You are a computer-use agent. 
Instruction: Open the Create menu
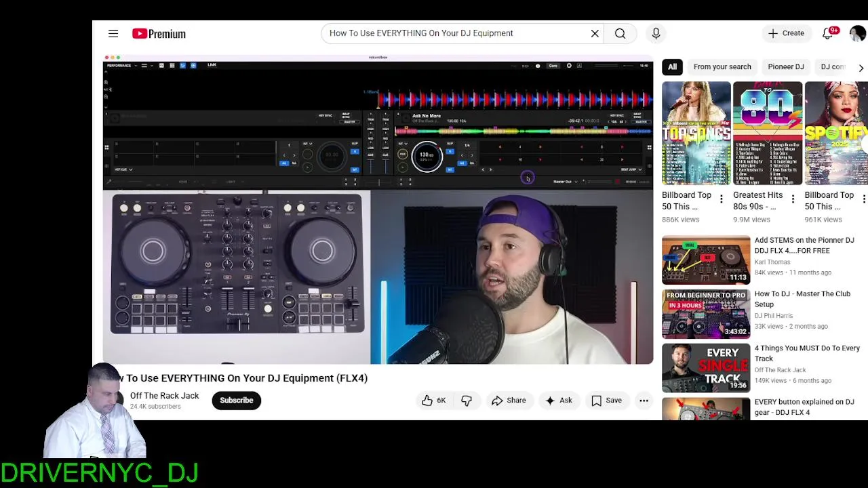coord(787,33)
